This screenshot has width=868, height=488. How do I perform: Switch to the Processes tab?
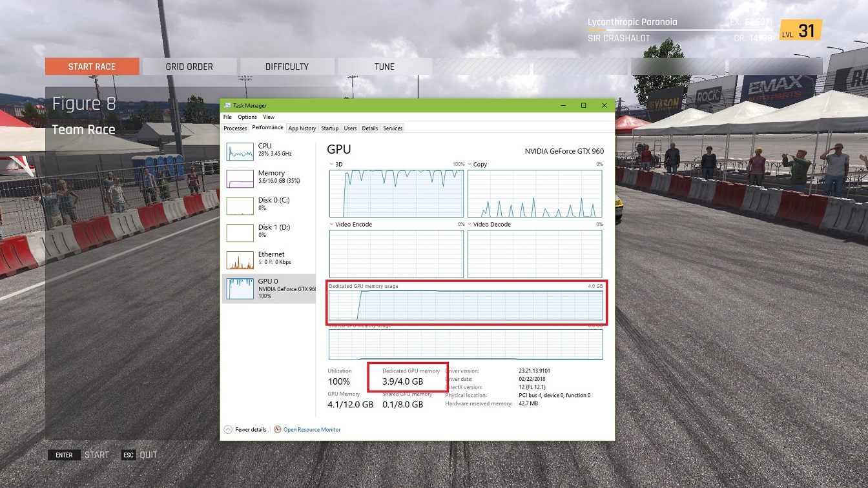coord(235,128)
